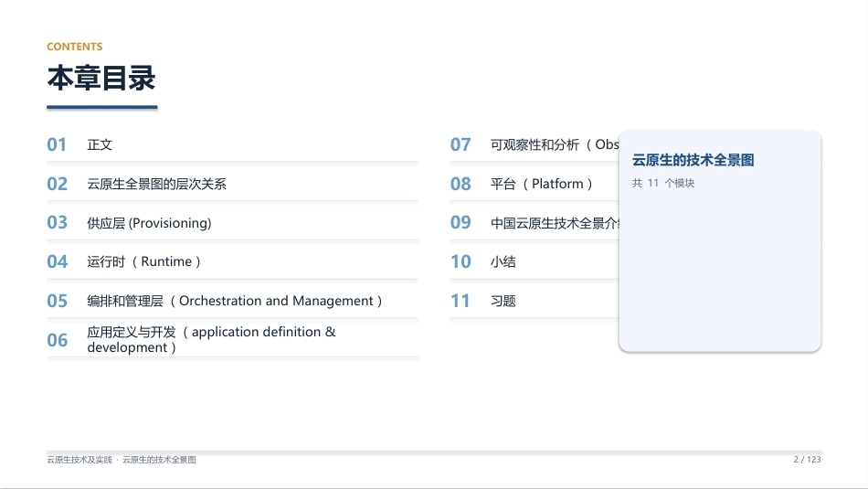
Task: Click the CONTENTS label
Action: (75, 47)
